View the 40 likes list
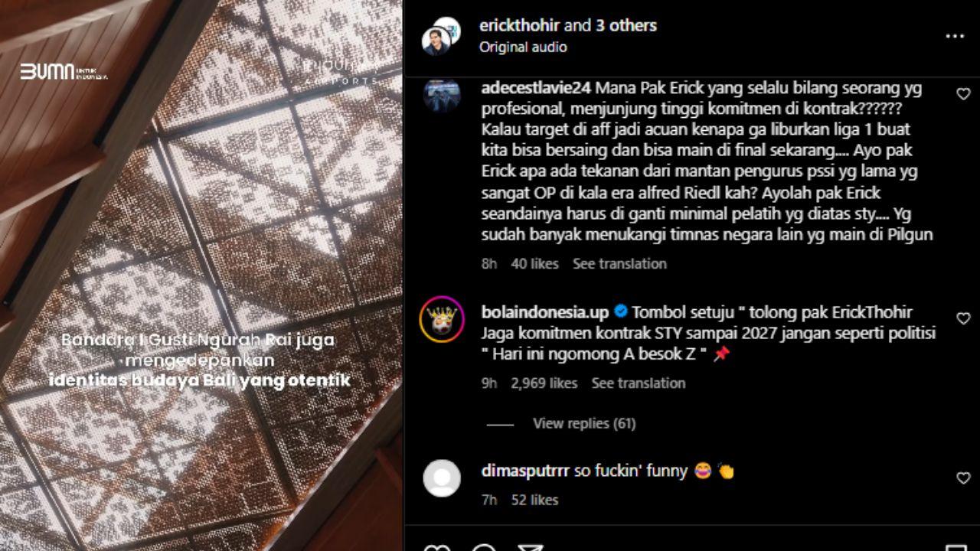980x551 pixels. pos(534,263)
